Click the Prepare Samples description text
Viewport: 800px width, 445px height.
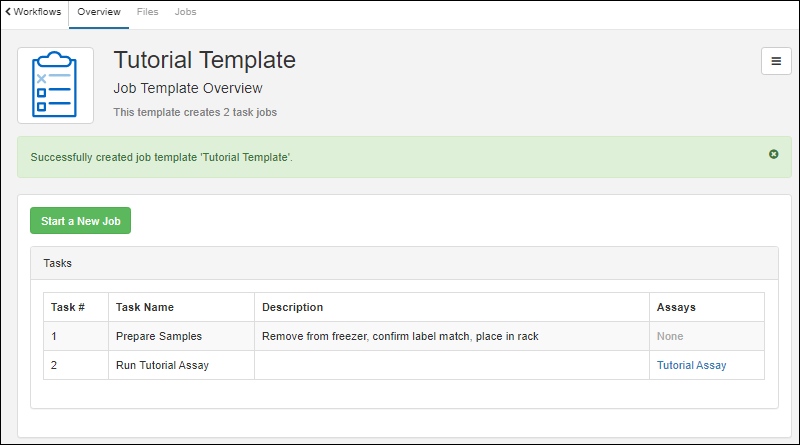click(x=400, y=336)
